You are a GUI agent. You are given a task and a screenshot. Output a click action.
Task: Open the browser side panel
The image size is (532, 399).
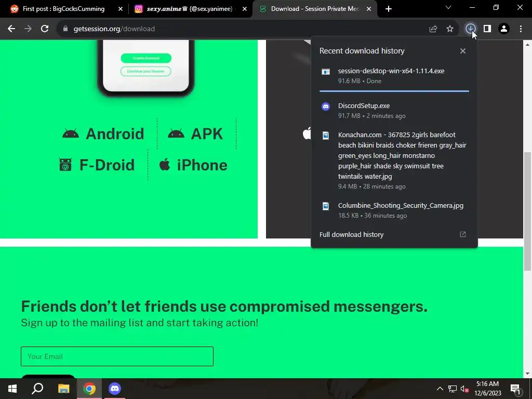[x=487, y=29]
